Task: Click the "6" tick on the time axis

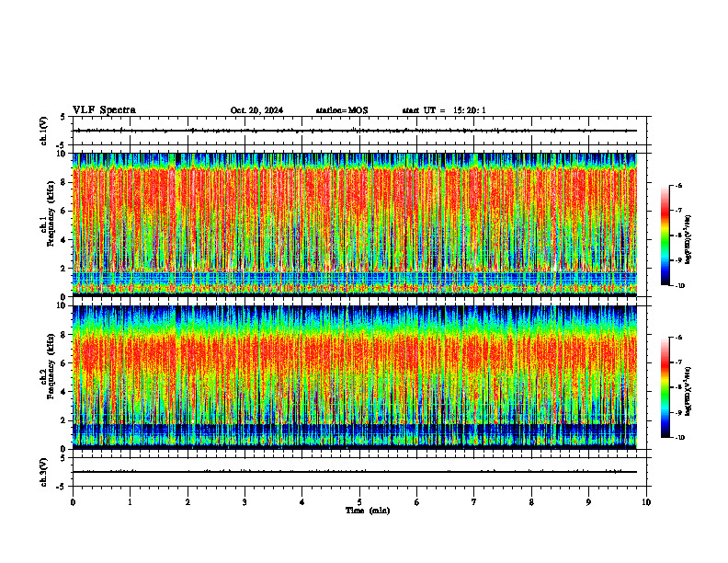Action: (417, 502)
